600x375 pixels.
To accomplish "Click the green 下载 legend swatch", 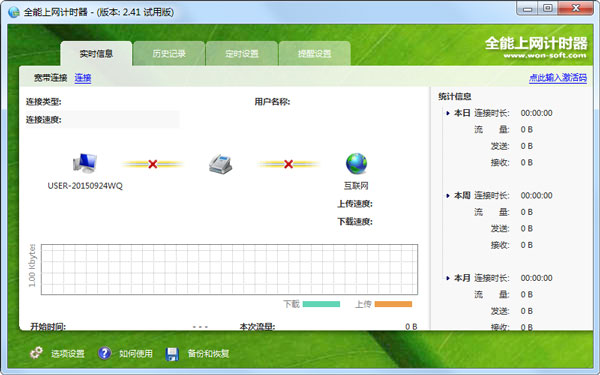I will (321, 304).
